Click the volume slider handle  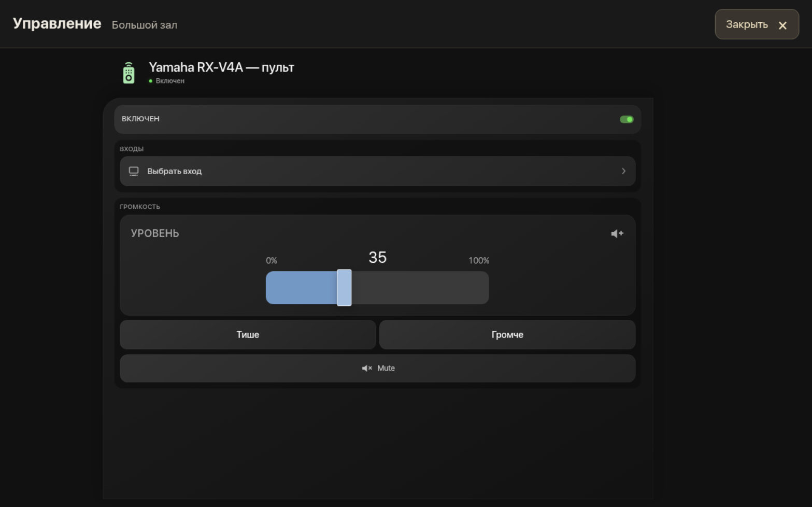coord(344,288)
